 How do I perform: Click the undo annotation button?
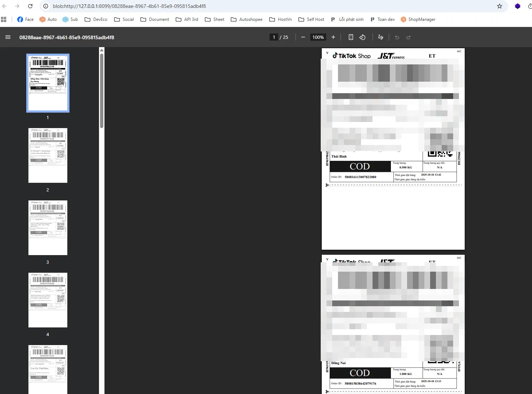pos(397,37)
